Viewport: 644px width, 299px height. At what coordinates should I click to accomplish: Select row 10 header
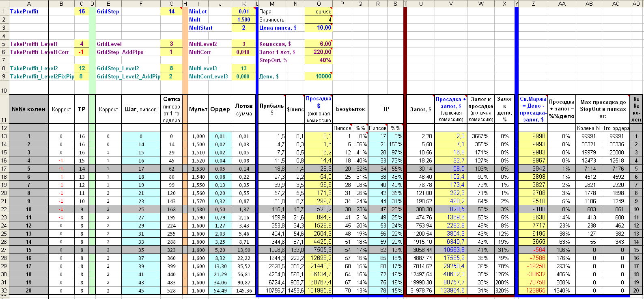4,87
